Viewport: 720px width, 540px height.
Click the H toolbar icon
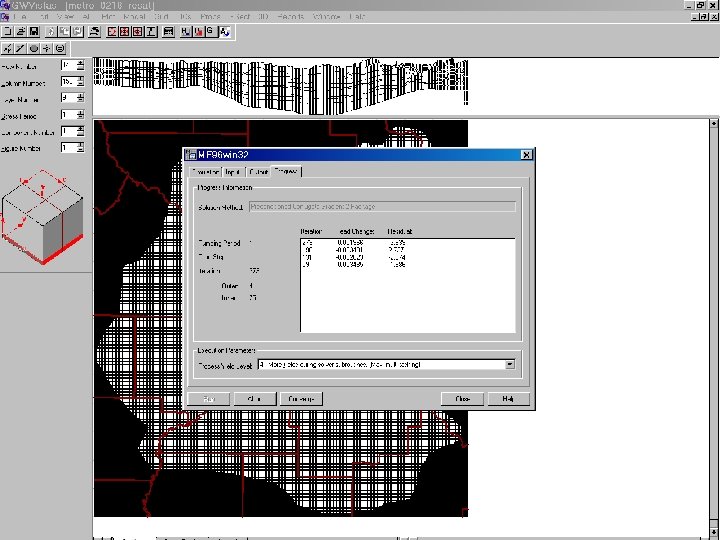[x=186, y=32]
